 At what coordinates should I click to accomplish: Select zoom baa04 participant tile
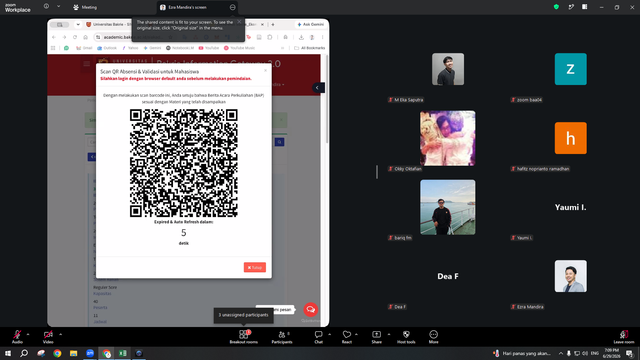tap(571, 69)
